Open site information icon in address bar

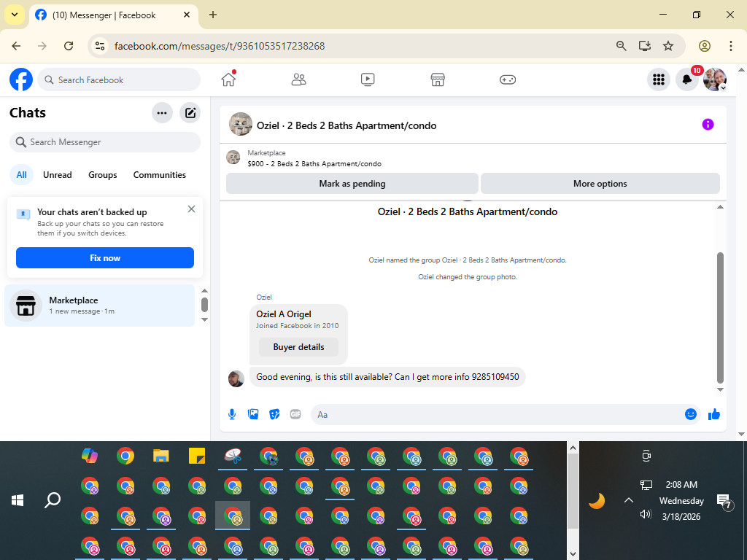pyautogui.click(x=99, y=46)
